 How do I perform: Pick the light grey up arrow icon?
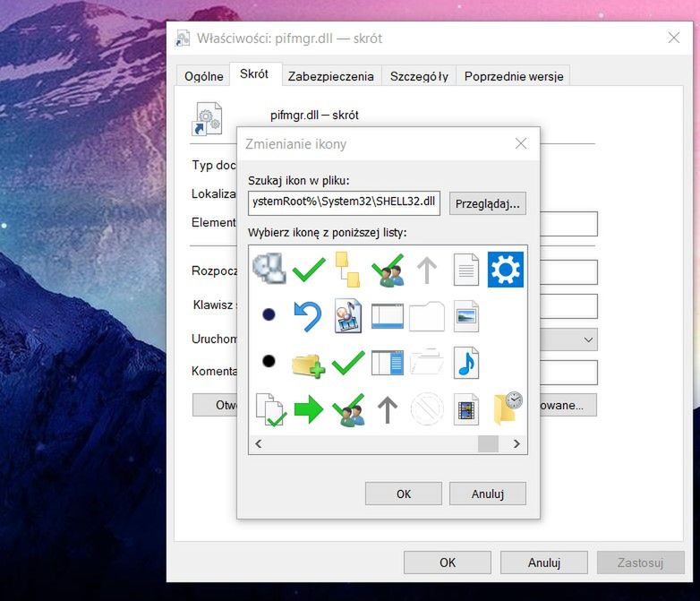427,270
